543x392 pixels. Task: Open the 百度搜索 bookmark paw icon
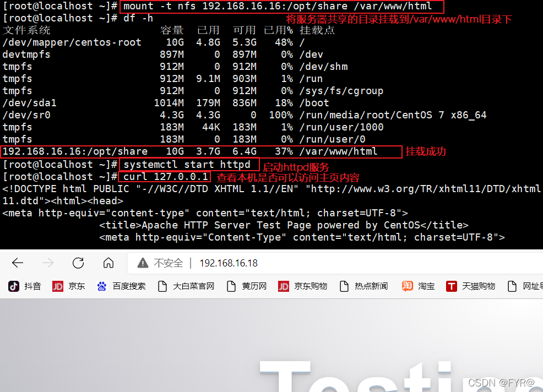click(102, 286)
